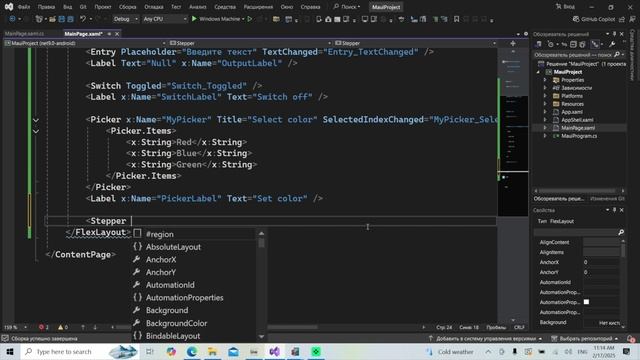Start without debugging using hollow play icon
Viewport: 640px width, 360px height.
pyautogui.click(x=250, y=19)
